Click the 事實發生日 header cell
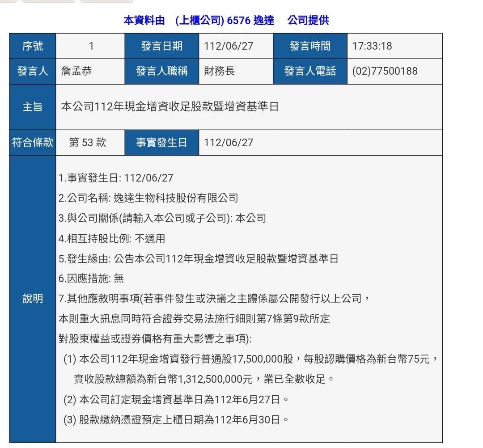483x448 pixels. 162,143
